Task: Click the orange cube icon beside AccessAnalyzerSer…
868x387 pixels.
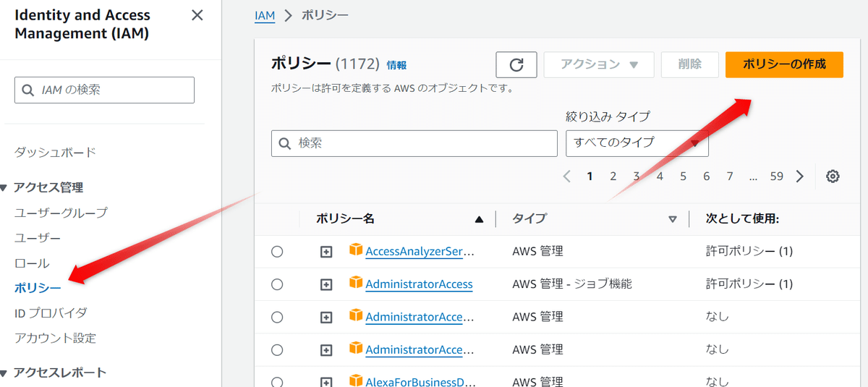Action: [x=355, y=250]
